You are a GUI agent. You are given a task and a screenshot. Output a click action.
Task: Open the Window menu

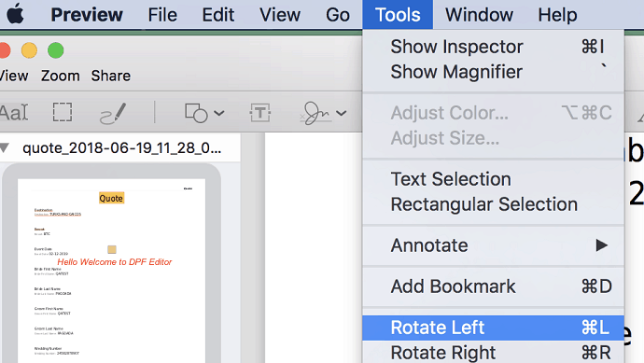click(x=479, y=15)
